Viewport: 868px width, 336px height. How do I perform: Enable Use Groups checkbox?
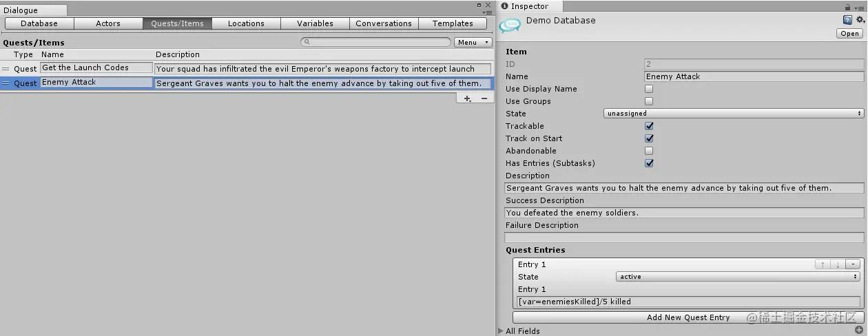click(649, 101)
